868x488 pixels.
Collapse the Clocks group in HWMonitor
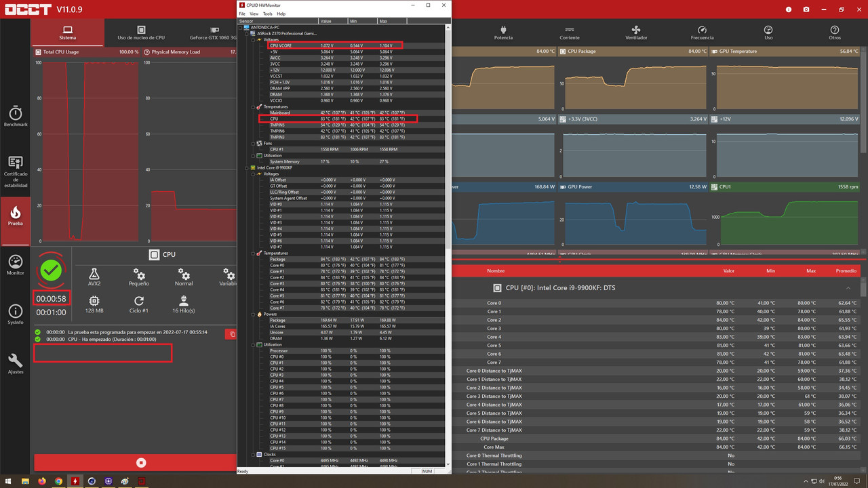pos(253,454)
